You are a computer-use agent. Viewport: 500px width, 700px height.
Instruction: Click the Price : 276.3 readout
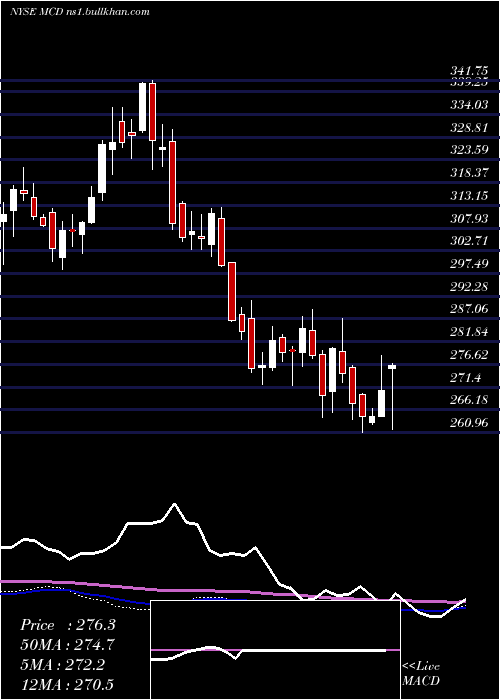[x=68, y=625]
